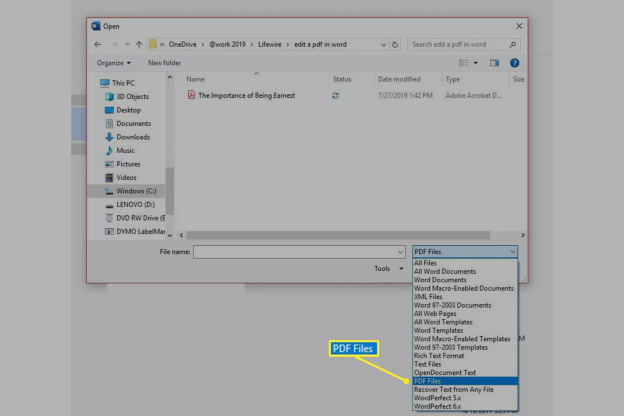Image resolution: width=624 pixels, height=416 pixels.
Task: Click the PDF icon of Earnest file
Action: point(191,95)
